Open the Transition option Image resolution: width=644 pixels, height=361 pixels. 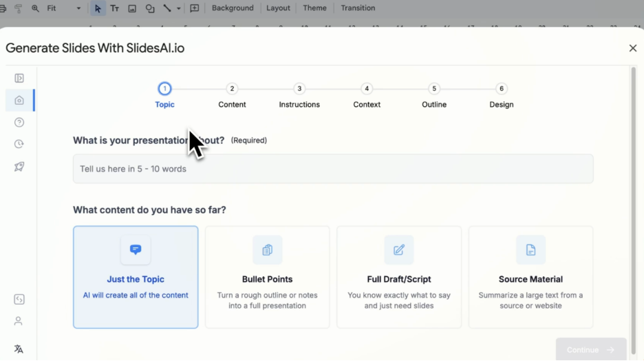click(x=358, y=8)
